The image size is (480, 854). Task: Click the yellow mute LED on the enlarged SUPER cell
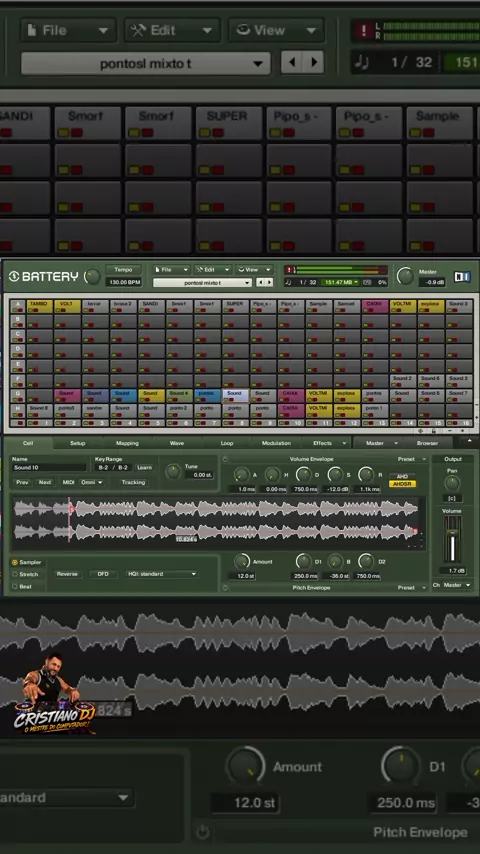click(204, 132)
